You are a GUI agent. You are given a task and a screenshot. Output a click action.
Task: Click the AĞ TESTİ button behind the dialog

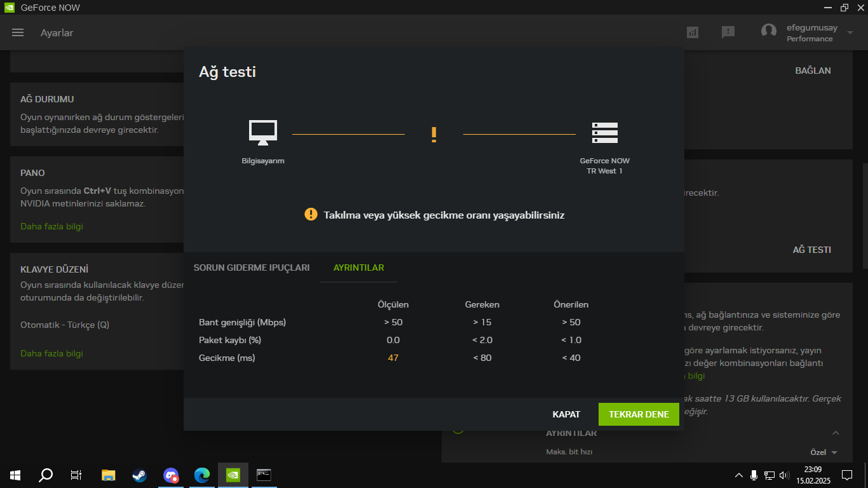point(812,250)
